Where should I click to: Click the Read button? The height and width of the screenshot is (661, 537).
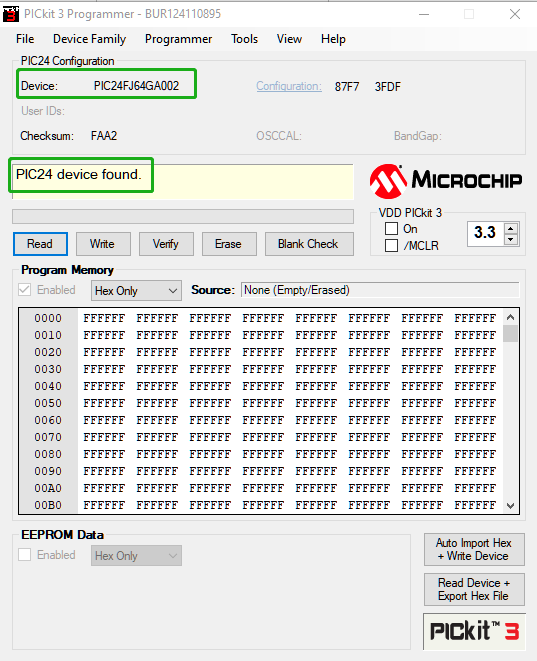pyautogui.click(x=40, y=244)
